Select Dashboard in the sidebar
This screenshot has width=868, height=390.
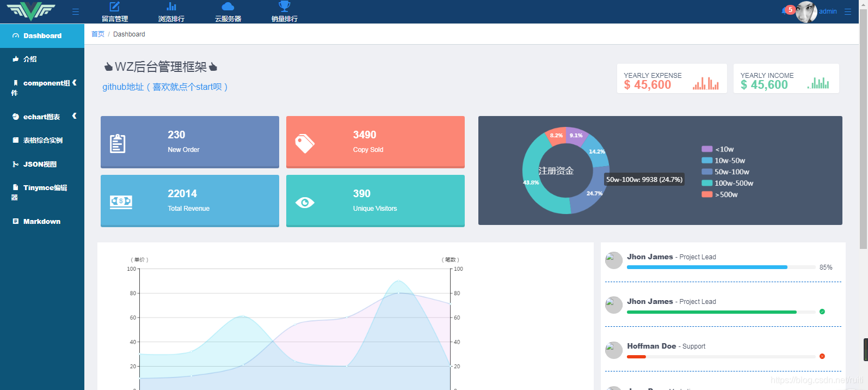coord(42,36)
